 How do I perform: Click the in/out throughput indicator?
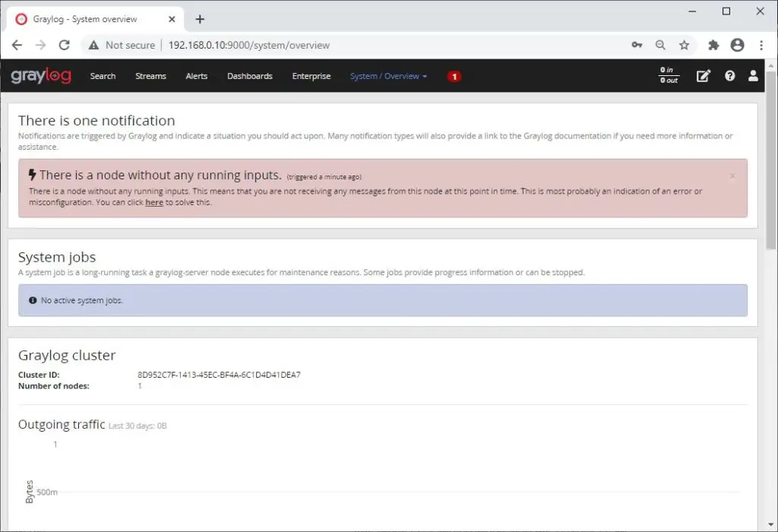pos(668,76)
